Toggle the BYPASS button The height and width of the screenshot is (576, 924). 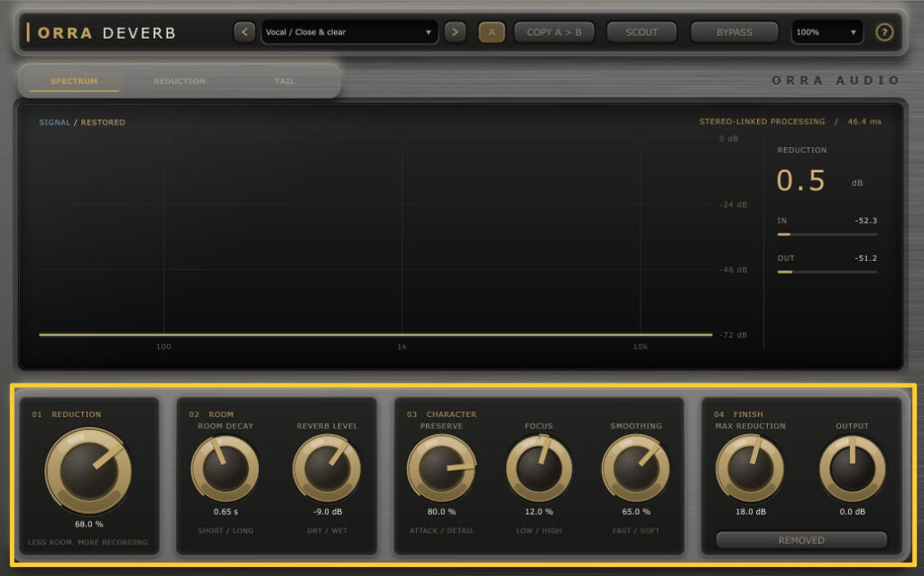click(x=735, y=32)
